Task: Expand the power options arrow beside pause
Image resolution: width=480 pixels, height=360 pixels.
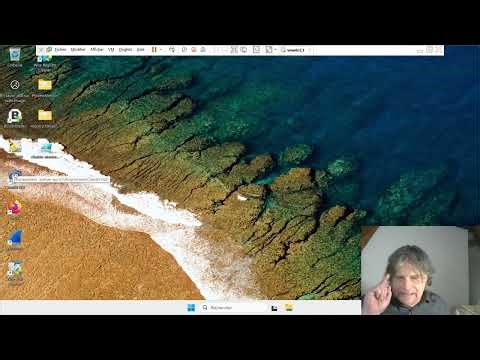Action: (161, 50)
